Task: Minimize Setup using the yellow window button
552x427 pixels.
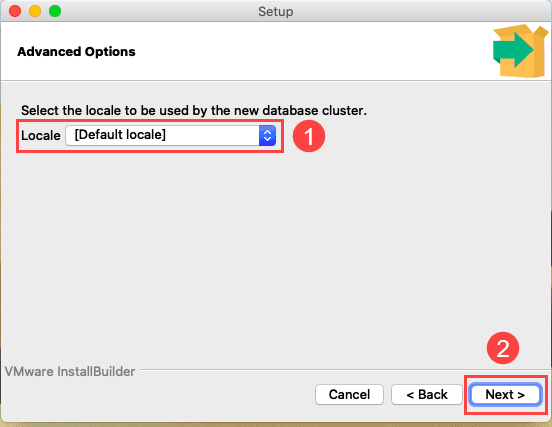Action: pos(35,11)
